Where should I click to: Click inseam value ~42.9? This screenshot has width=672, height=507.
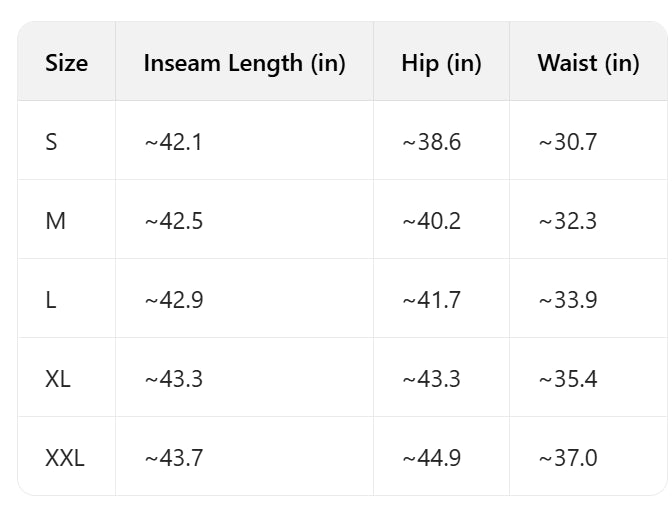pyautogui.click(x=173, y=300)
